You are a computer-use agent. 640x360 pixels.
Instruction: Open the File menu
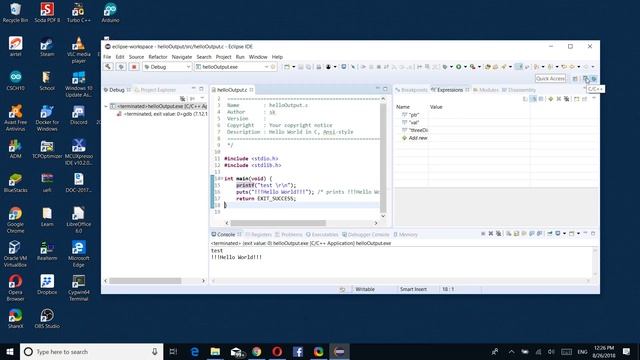pyautogui.click(x=107, y=57)
